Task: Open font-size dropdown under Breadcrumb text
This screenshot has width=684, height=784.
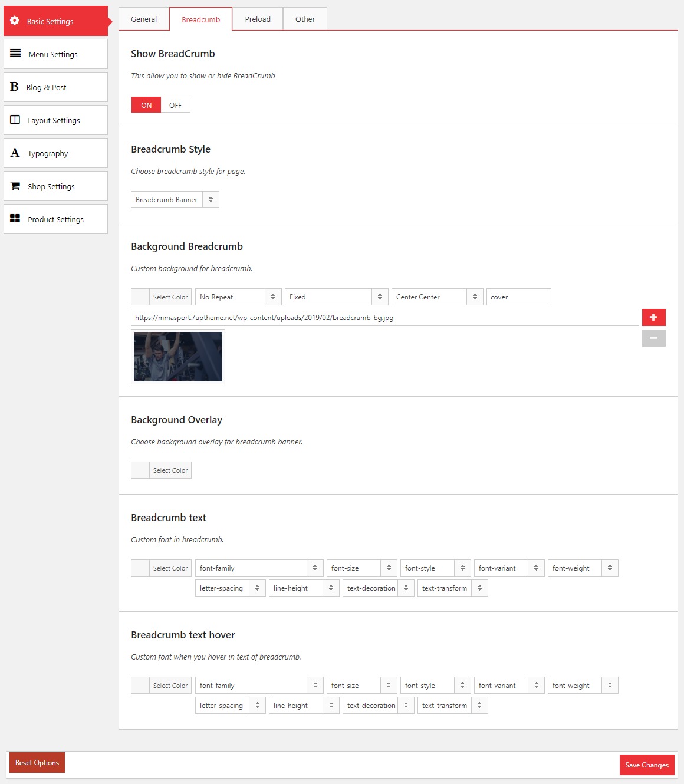Action: (x=362, y=568)
